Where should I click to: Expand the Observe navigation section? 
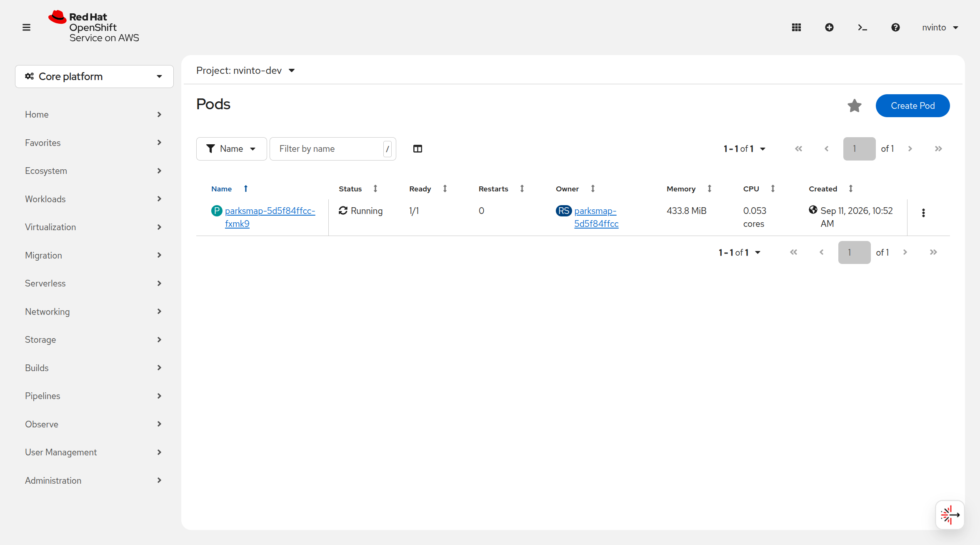point(93,424)
